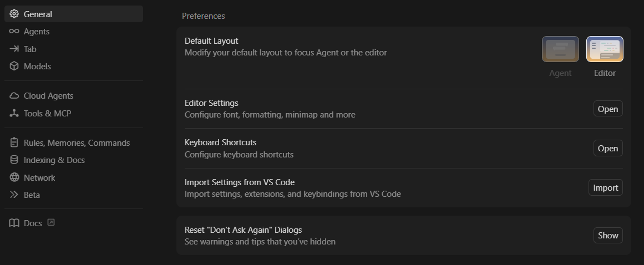Click the Network globe icon
Viewport: 644px width, 265px height.
14,177
